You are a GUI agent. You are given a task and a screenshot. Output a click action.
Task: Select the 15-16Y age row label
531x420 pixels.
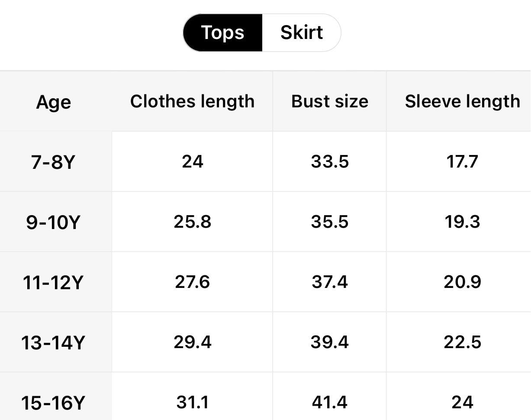coord(53,403)
